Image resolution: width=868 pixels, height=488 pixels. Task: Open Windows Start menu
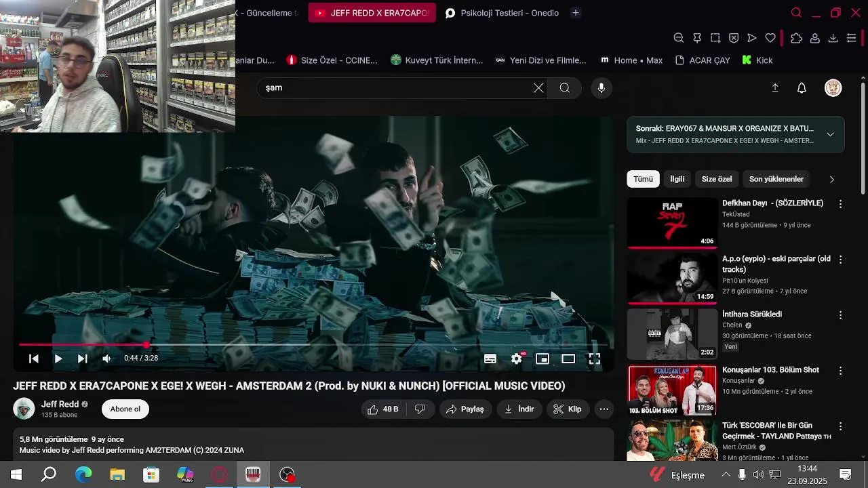click(16, 474)
